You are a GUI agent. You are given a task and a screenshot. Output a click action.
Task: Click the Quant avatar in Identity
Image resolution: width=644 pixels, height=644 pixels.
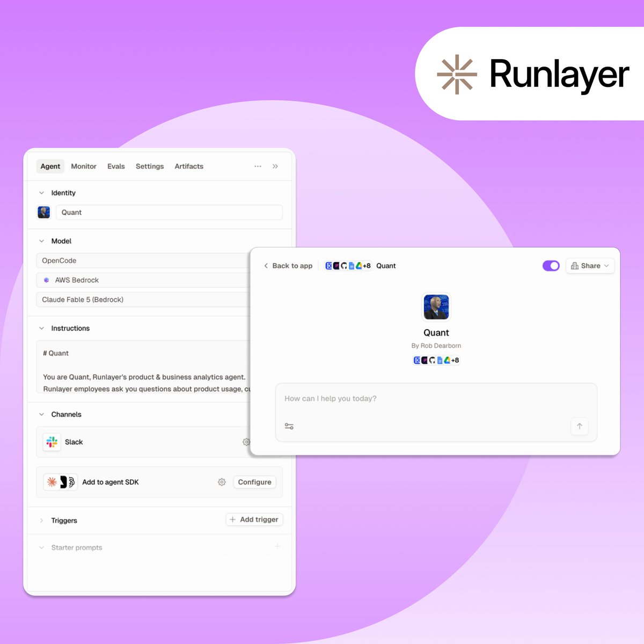[43, 212]
